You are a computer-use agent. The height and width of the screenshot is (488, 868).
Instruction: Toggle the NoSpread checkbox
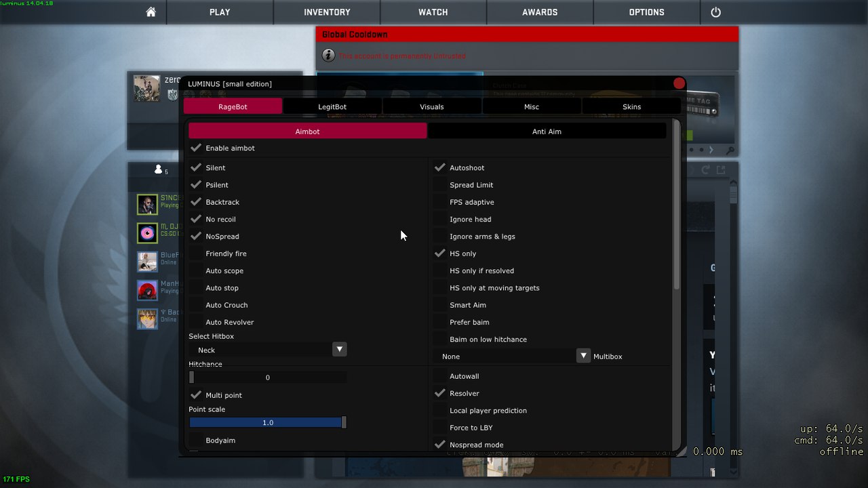[x=196, y=236]
